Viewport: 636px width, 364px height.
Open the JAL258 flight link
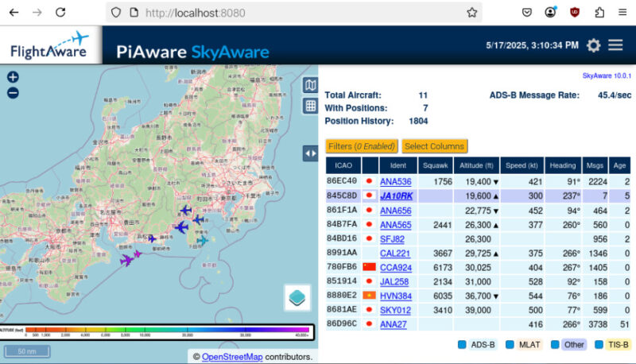pyautogui.click(x=394, y=281)
